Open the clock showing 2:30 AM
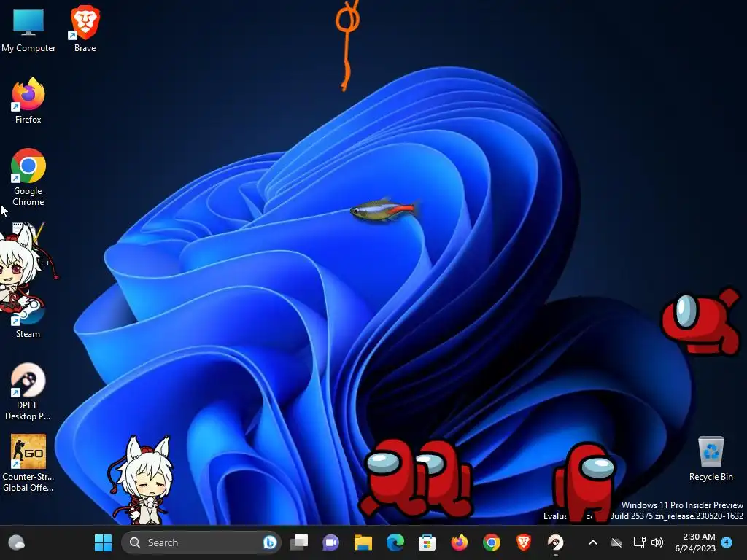The image size is (747, 560). coord(695,542)
